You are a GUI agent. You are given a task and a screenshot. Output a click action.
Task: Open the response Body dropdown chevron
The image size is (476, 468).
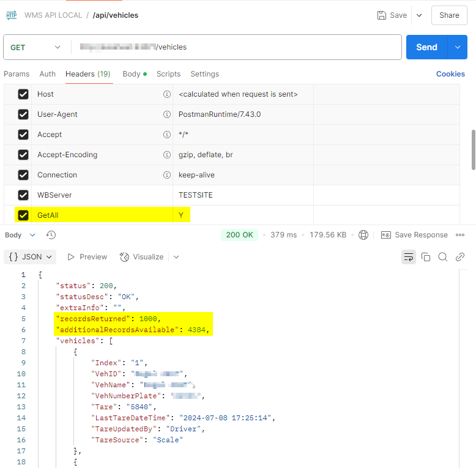pos(32,235)
